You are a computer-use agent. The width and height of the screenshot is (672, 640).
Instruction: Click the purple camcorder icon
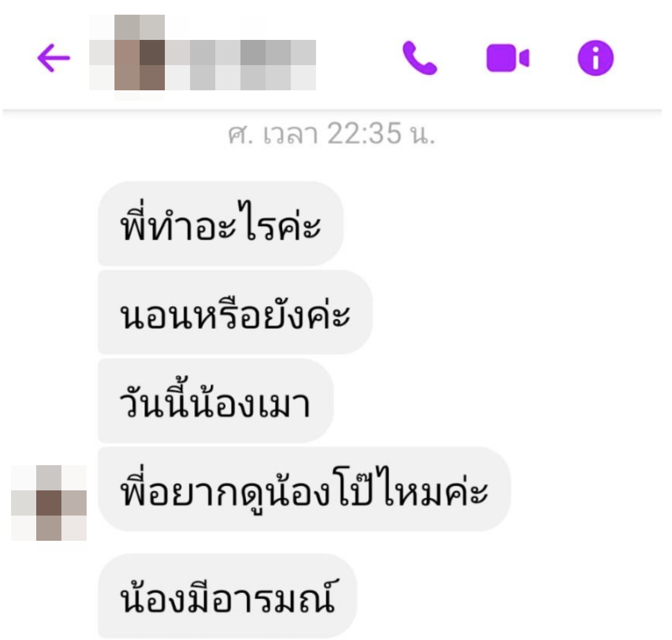coord(508,58)
